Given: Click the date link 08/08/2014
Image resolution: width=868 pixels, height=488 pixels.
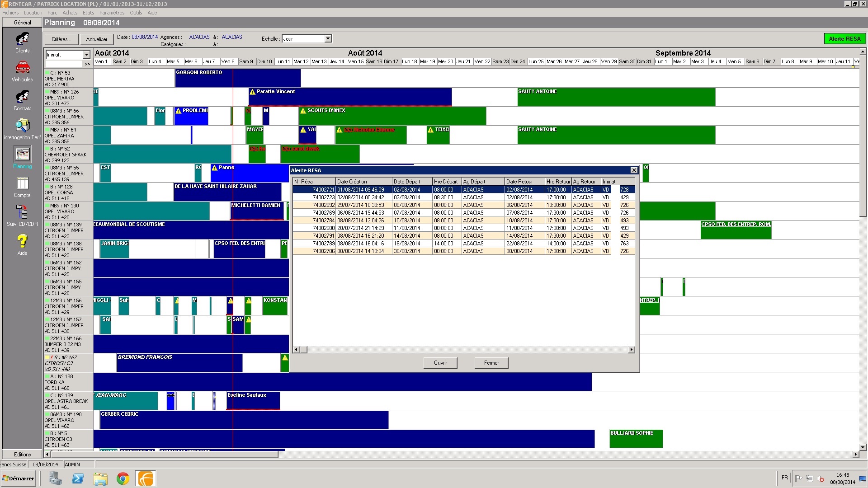Looking at the screenshot, I should (145, 37).
